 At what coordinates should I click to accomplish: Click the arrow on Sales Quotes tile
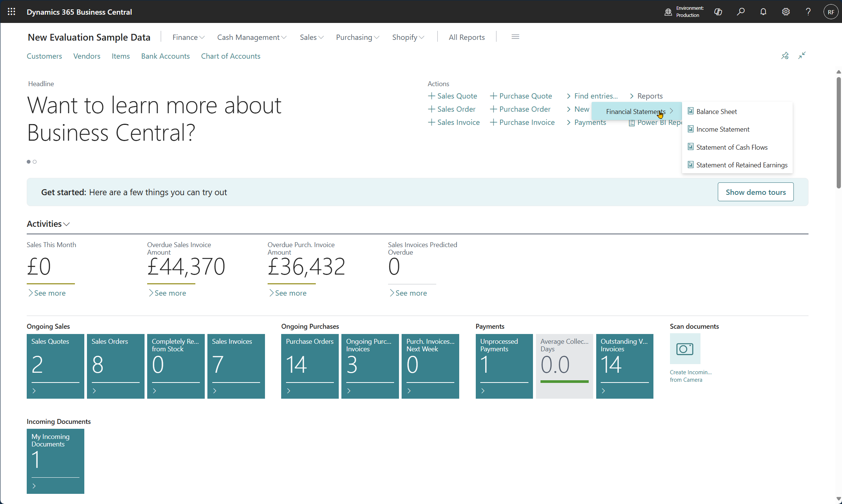34,391
